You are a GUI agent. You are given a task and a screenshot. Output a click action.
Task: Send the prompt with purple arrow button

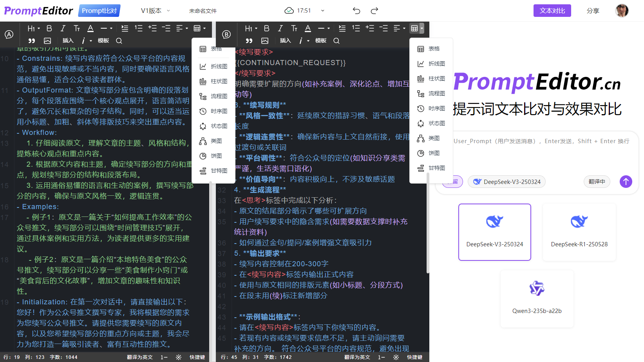[626, 182]
